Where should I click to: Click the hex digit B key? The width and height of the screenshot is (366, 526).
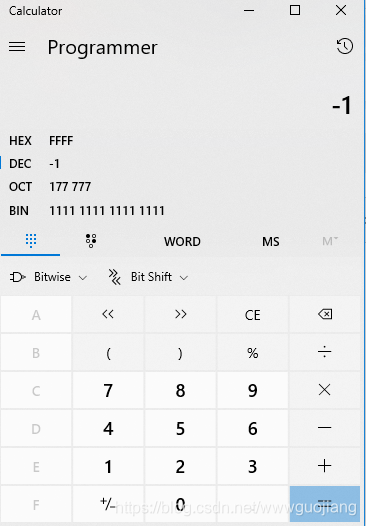pyautogui.click(x=36, y=353)
